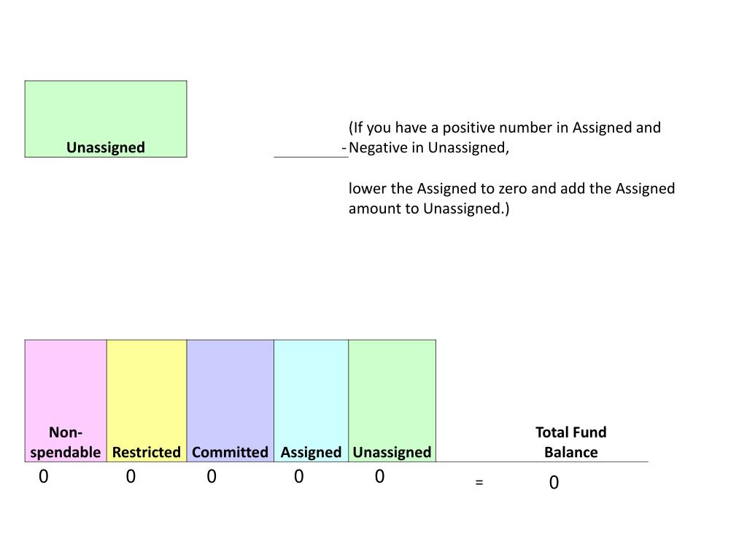
Task: Select the pink Non-spendable box
Action: coord(66,401)
